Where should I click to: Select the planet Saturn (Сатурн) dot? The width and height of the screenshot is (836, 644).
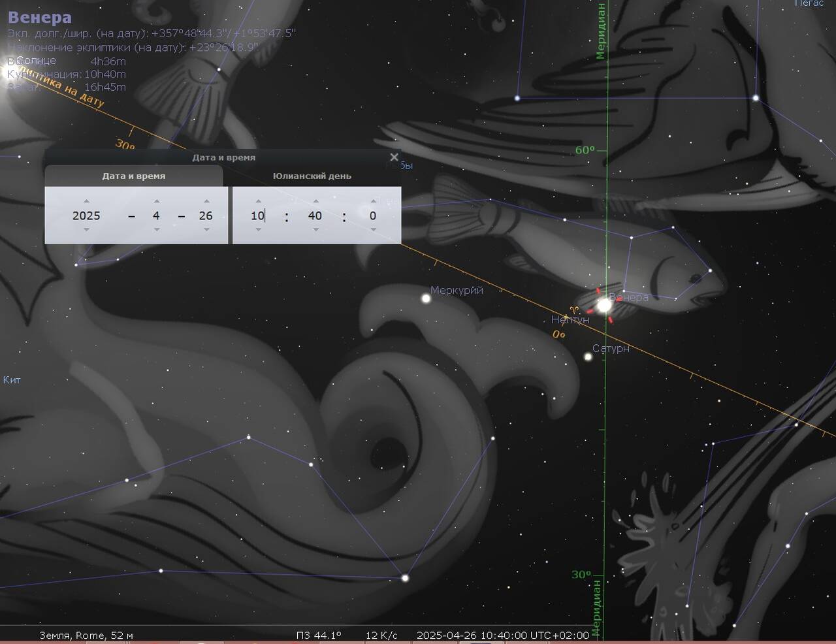[588, 357]
